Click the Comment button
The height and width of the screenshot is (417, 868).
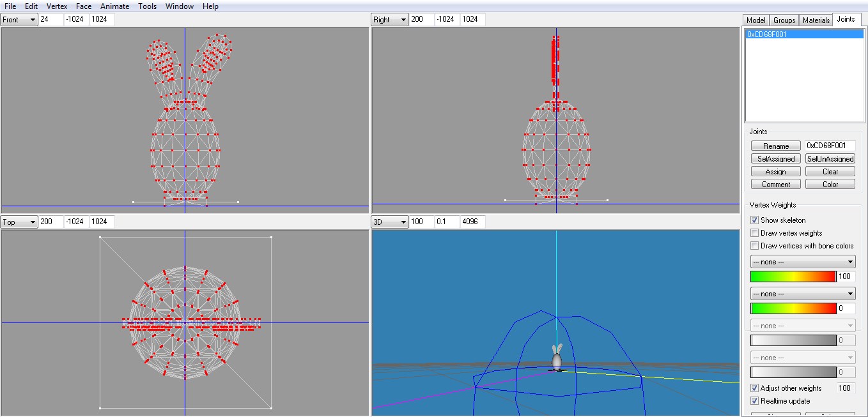tap(776, 184)
